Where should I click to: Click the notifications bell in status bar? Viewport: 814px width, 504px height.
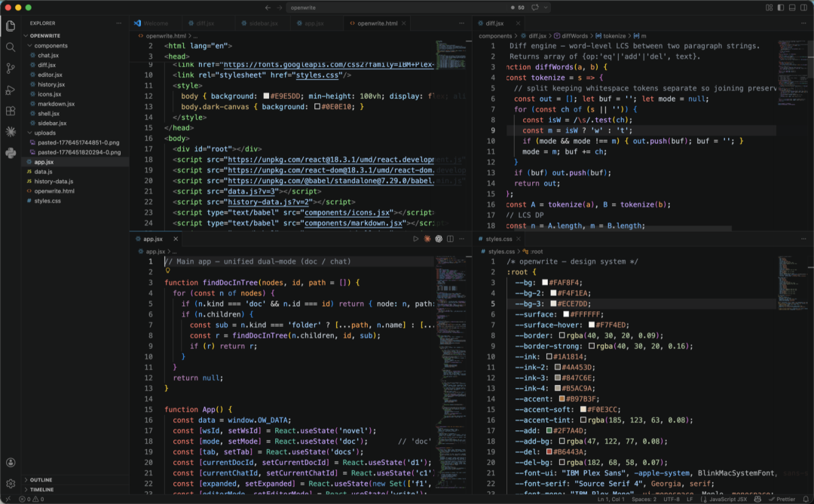(804, 499)
